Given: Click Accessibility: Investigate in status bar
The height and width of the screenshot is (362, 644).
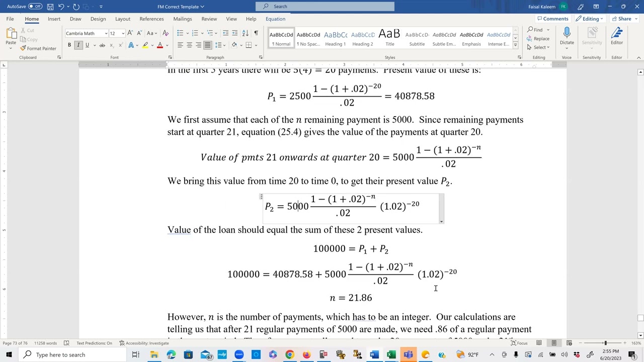Looking at the screenshot, I should pyautogui.click(x=144, y=343).
